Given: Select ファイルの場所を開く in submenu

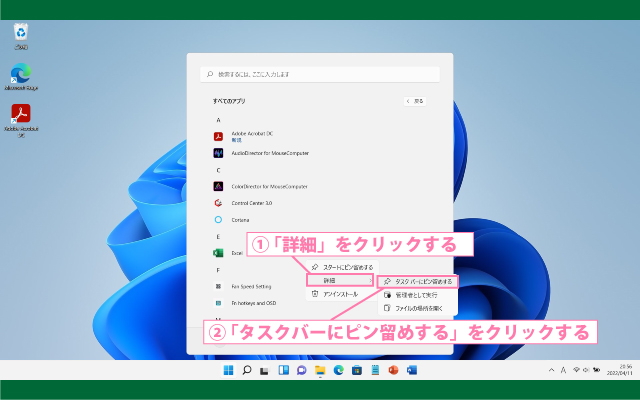Looking at the screenshot, I should coord(418,308).
